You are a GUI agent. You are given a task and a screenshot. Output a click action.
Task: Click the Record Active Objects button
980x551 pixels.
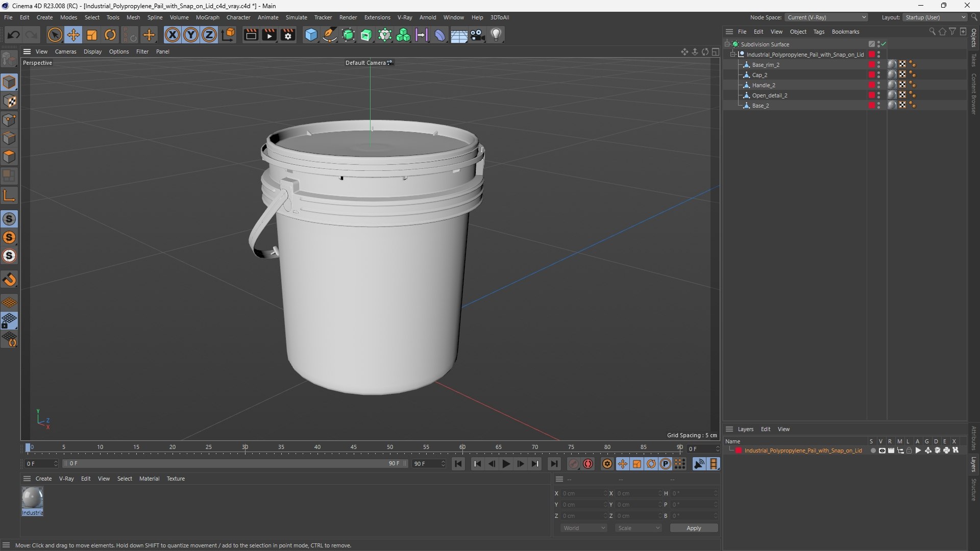coord(574,464)
